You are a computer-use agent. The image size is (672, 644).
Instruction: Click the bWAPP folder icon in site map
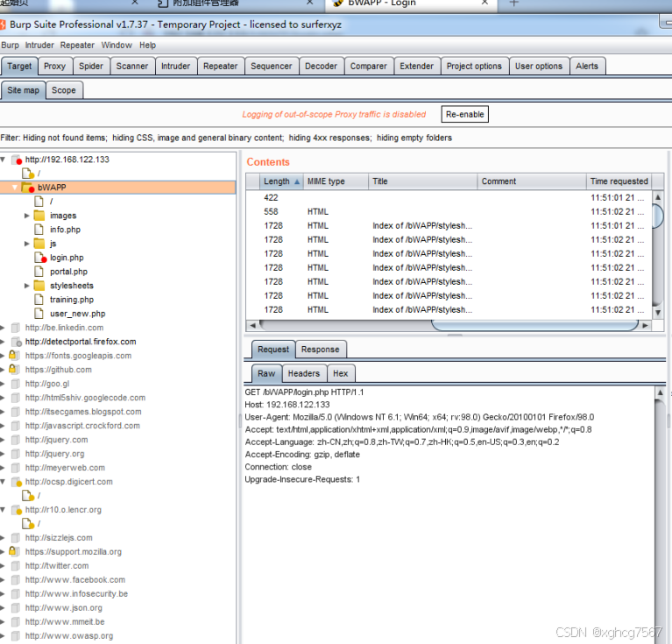coord(28,188)
